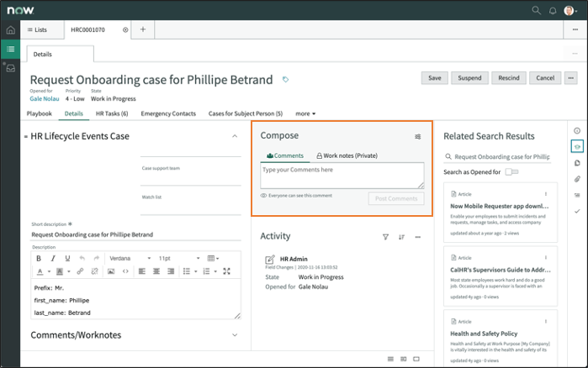Image resolution: width=588 pixels, height=368 pixels.
Task: Click the Rescind button
Action: coord(509,78)
